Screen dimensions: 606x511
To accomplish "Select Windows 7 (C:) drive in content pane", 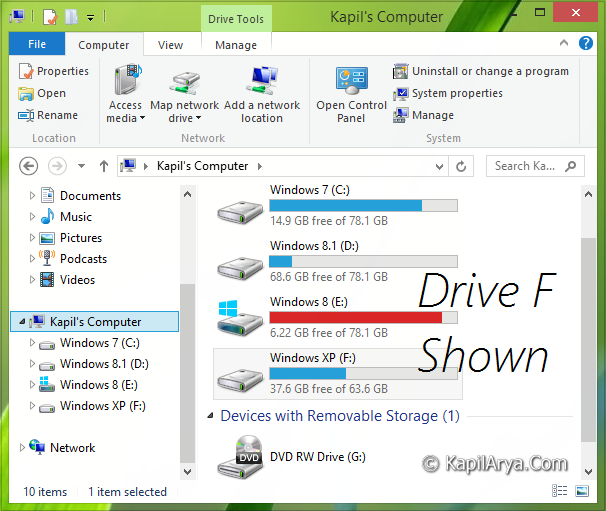I will tap(337, 206).
